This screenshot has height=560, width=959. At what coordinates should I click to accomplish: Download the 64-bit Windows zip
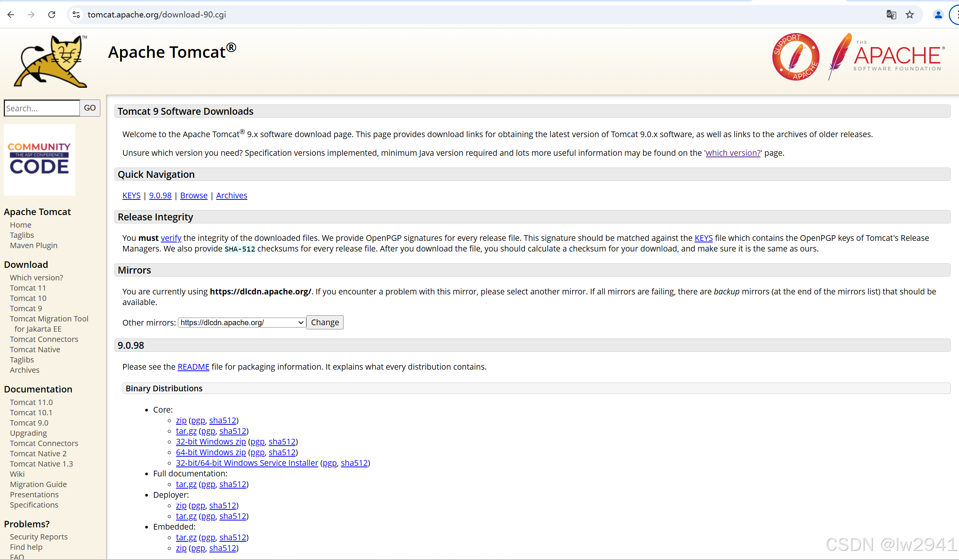click(211, 452)
